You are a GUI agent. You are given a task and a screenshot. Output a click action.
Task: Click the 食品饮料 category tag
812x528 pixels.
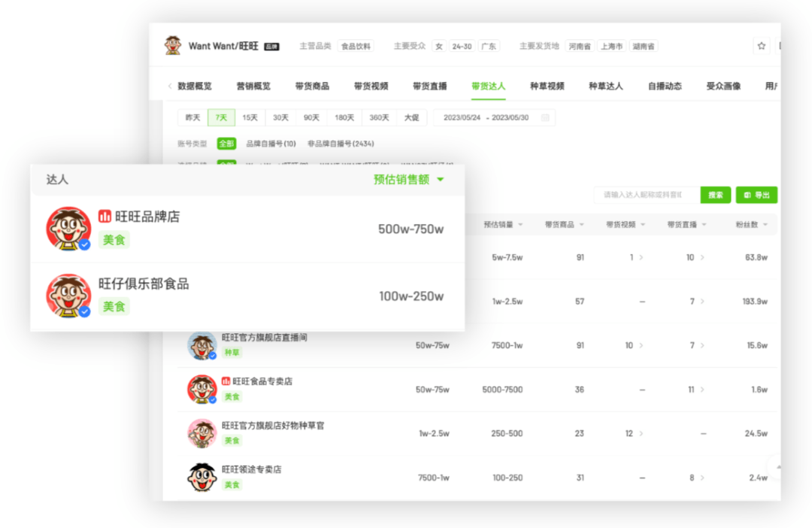coord(356,46)
